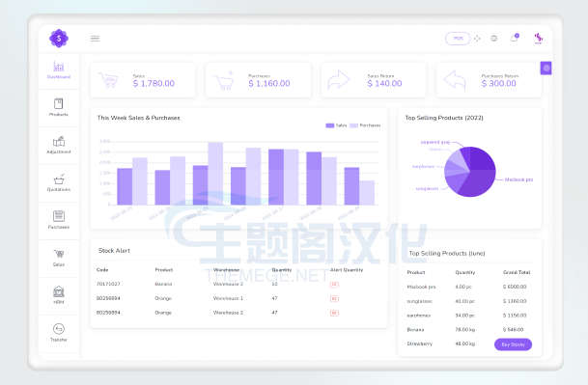Click the Warehouse 1 cell
588x385 pixels.
click(228, 298)
